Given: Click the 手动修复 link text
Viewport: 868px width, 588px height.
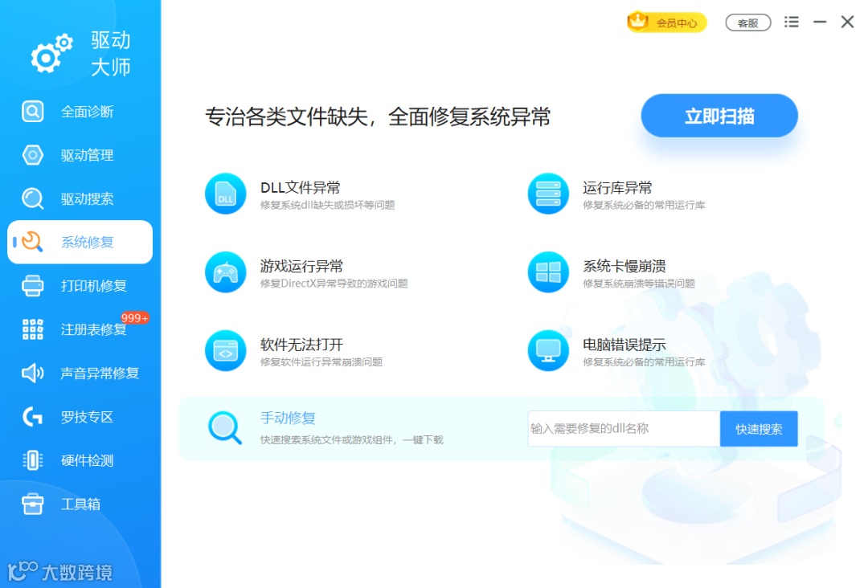Looking at the screenshot, I should (288, 418).
